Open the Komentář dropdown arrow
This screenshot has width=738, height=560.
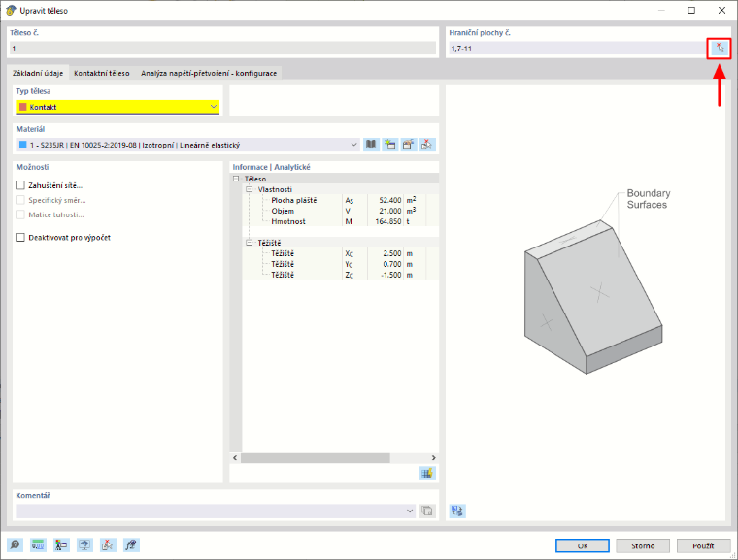[x=410, y=511]
